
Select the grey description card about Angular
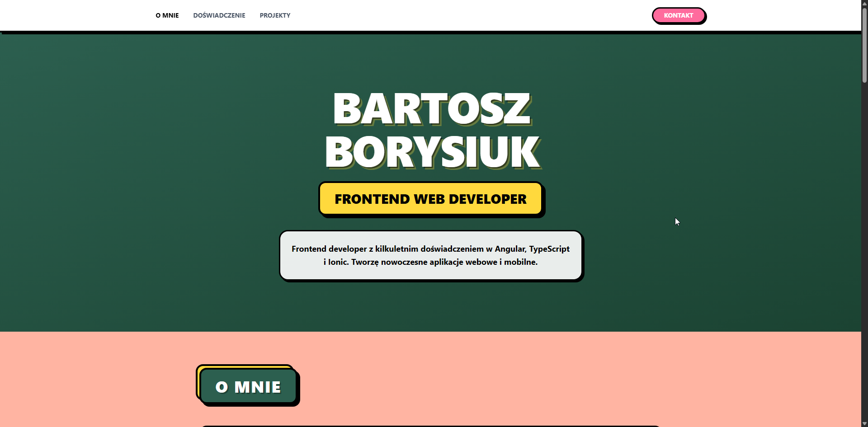tap(430, 255)
